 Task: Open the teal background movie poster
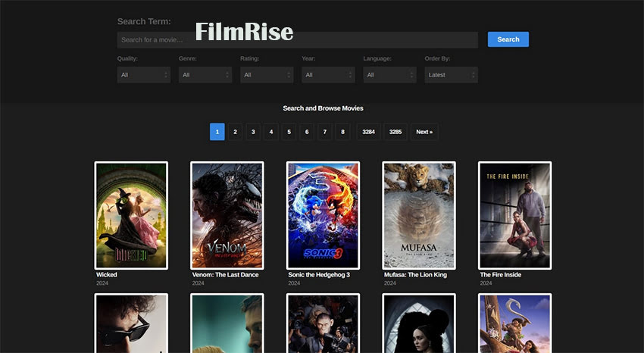tap(227, 323)
